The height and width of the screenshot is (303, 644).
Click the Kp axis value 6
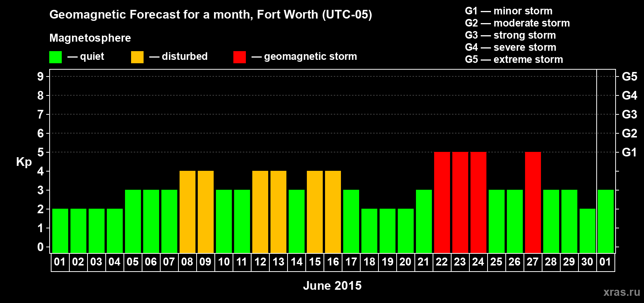pyautogui.click(x=41, y=133)
